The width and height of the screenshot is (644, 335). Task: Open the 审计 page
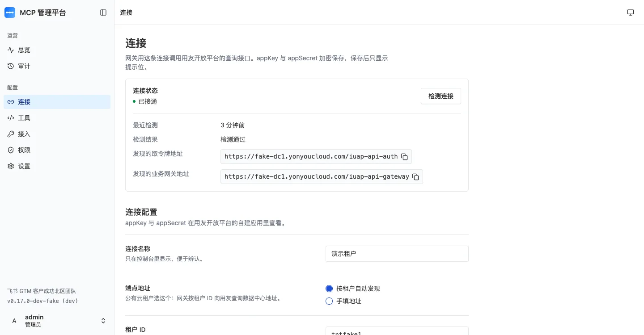click(x=57, y=66)
